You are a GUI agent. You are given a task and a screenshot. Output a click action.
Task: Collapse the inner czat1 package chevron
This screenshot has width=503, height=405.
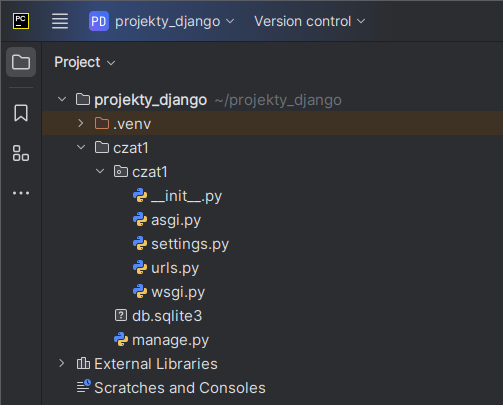(x=100, y=171)
